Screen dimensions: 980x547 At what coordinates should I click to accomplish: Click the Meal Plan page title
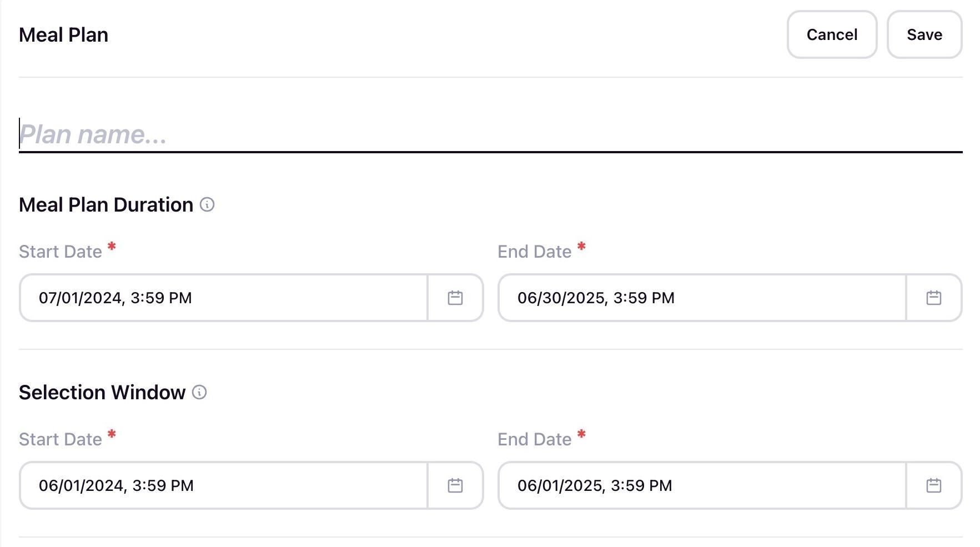[x=63, y=35]
